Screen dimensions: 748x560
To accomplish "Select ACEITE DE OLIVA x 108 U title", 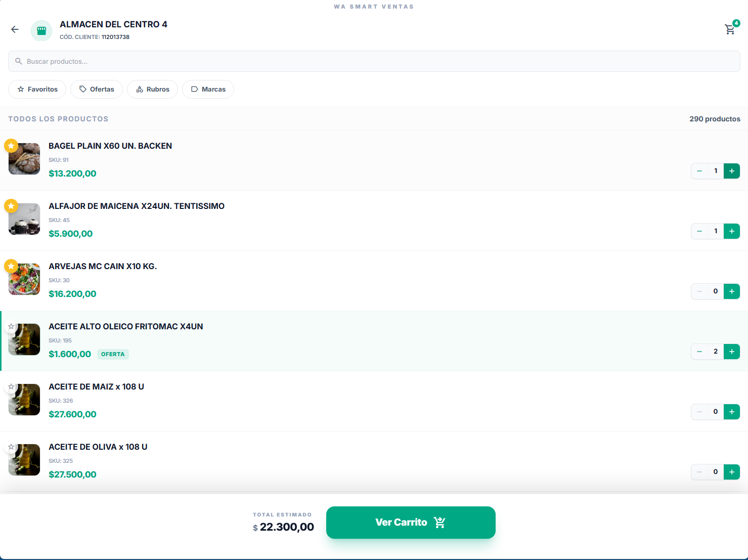I will [98, 447].
